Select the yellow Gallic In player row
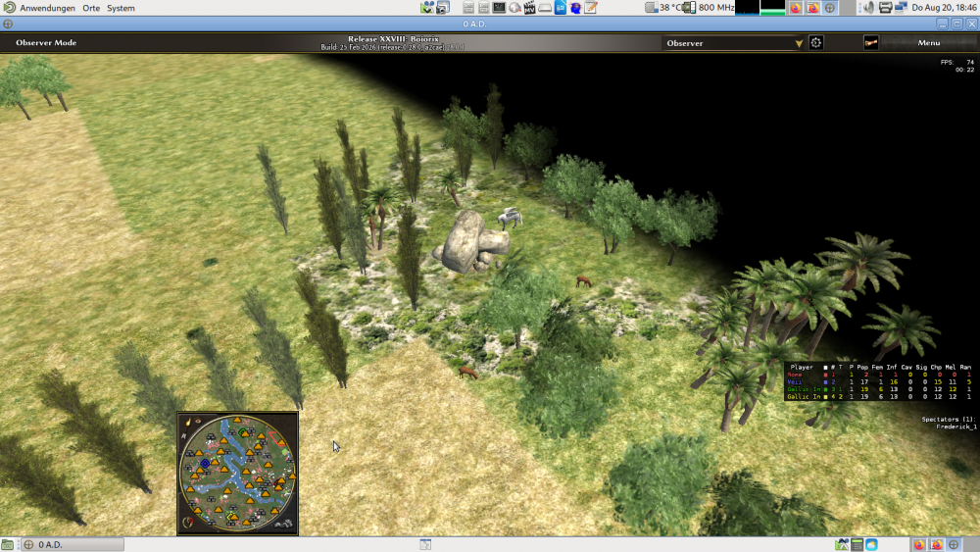Screen dimensions: 980x552 (879, 397)
